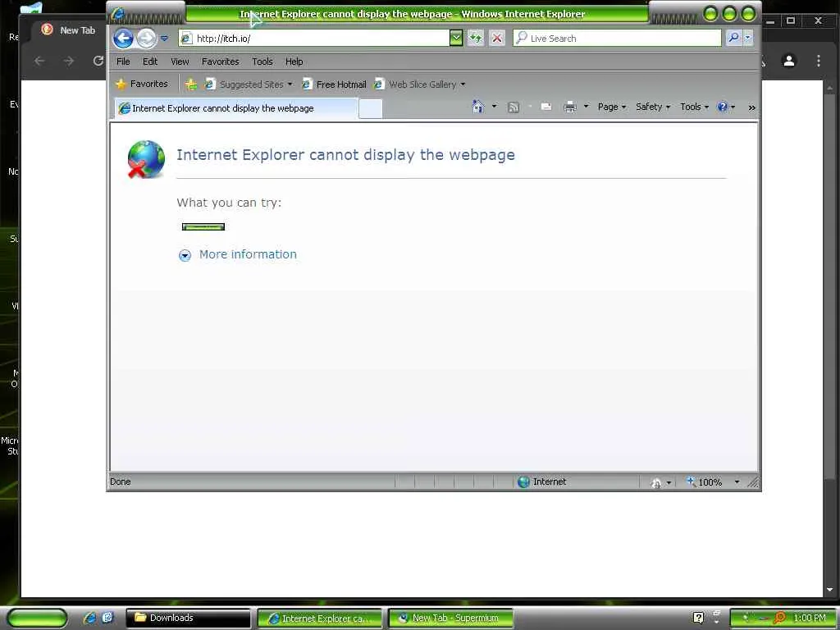Open the Favorites menu in the menu bar

pos(220,62)
